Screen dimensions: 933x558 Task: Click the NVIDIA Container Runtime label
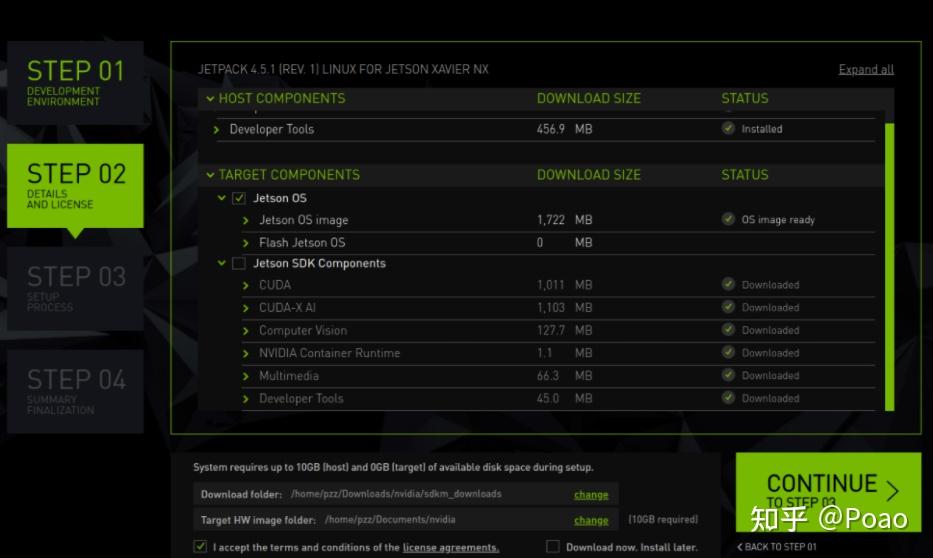(x=329, y=353)
